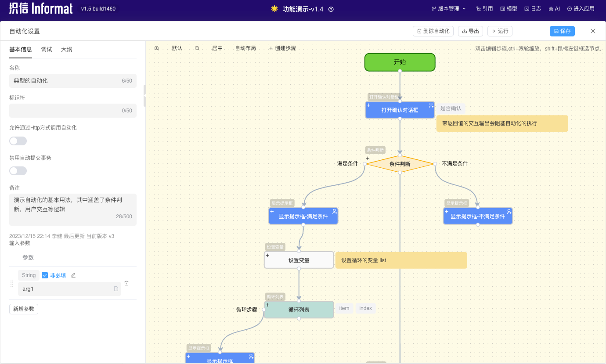Click the 新增参数 button
This screenshot has width=606, height=364.
(24, 309)
